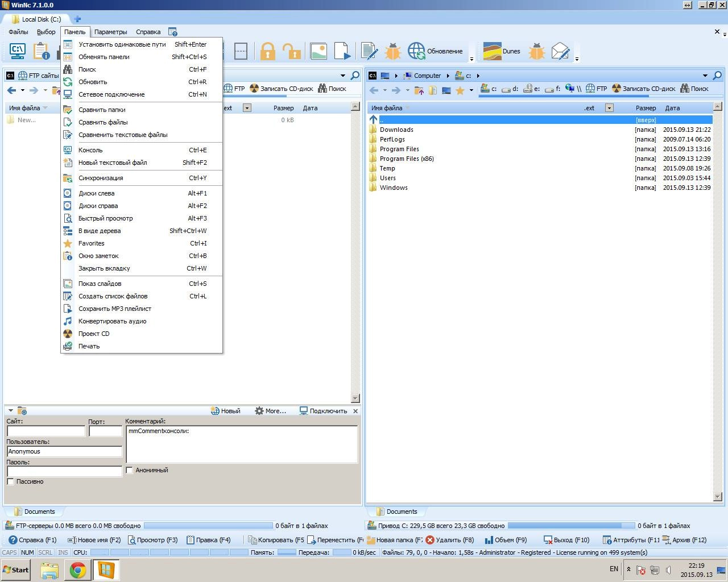Click the folder-up icon in right panel
The width and height of the screenshot is (728, 582).
click(x=419, y=90)
